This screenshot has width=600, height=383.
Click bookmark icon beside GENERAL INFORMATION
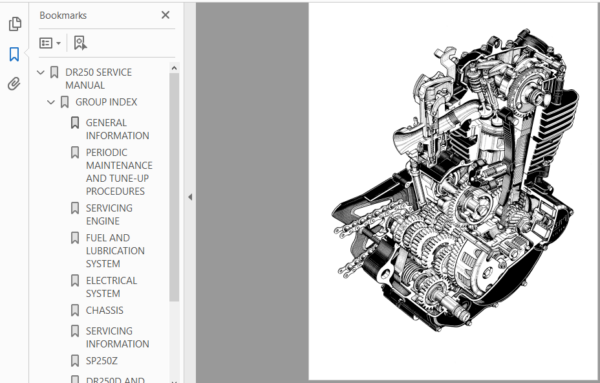(75, 123)
